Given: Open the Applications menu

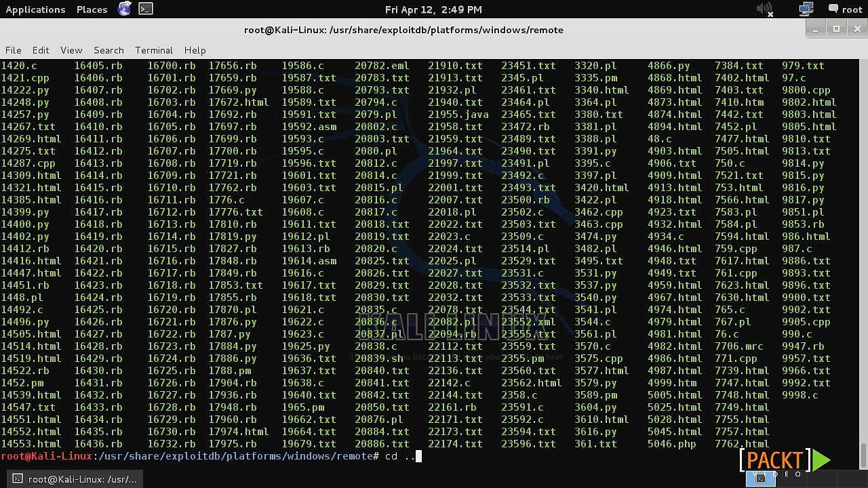Looking at the screenshot, I should point(35,9).
